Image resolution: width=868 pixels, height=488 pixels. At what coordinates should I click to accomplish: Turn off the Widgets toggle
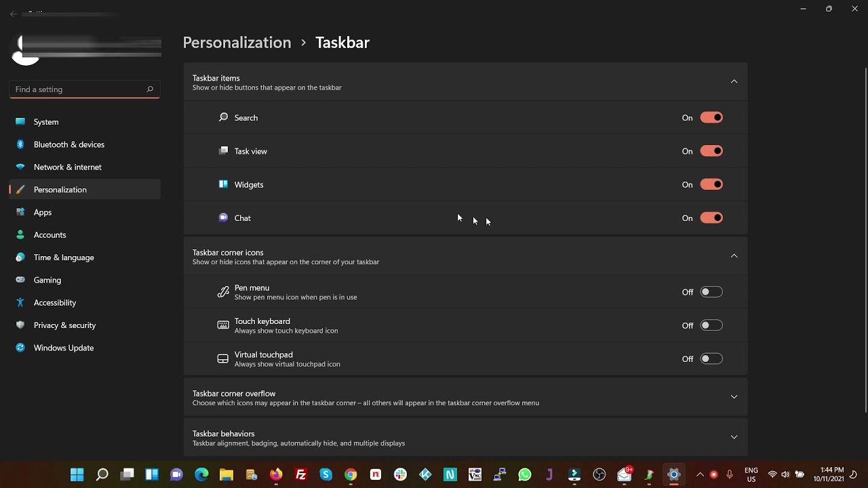[711, 184]
